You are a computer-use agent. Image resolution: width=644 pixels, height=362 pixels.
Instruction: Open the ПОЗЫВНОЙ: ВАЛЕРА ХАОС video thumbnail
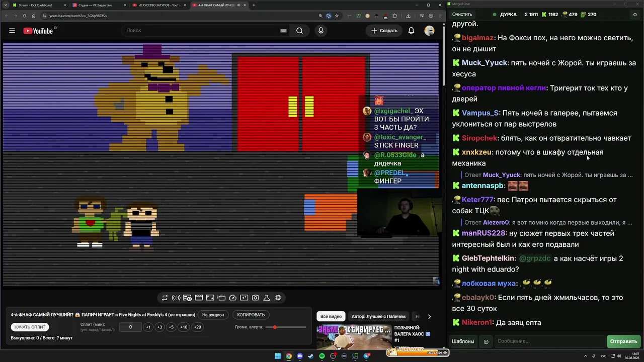(354, 337)
